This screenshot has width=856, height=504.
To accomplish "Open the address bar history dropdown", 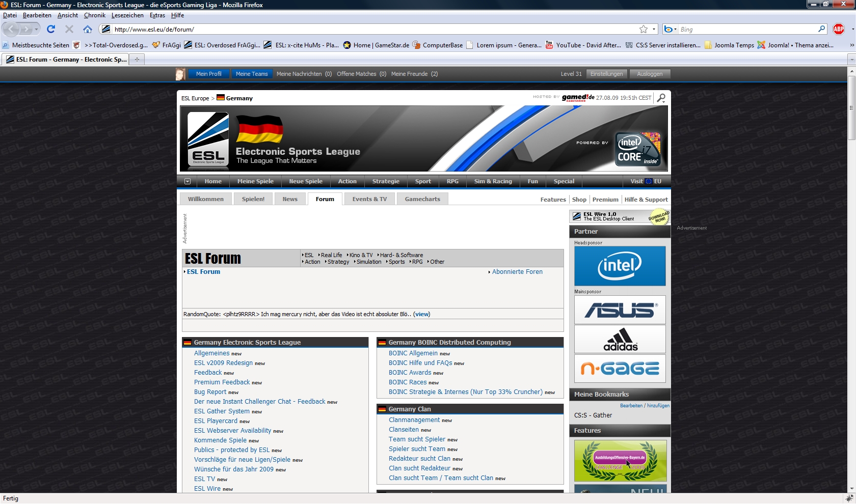I will coord(654,29).
